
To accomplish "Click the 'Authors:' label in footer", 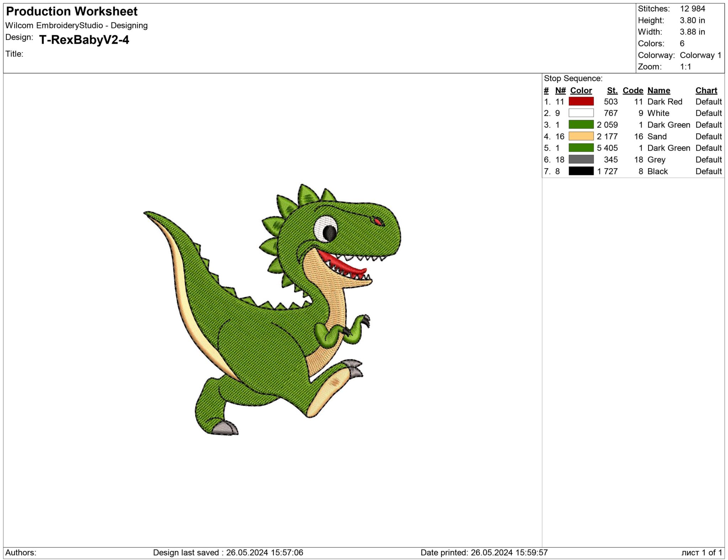I will (21, 553).
